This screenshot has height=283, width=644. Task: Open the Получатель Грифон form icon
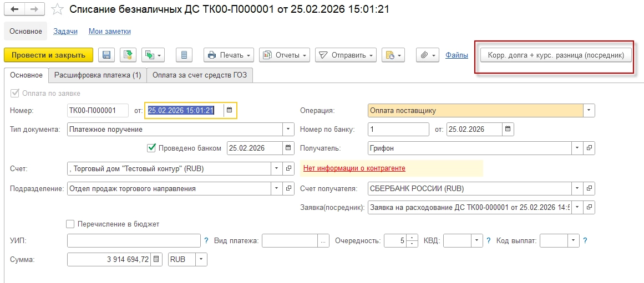590,148
